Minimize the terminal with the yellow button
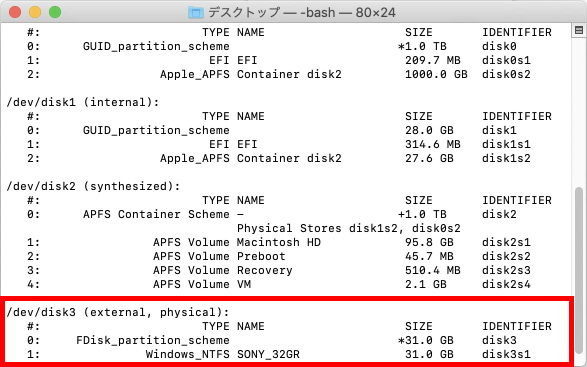 pyautogui.click(x=35, y=12)
